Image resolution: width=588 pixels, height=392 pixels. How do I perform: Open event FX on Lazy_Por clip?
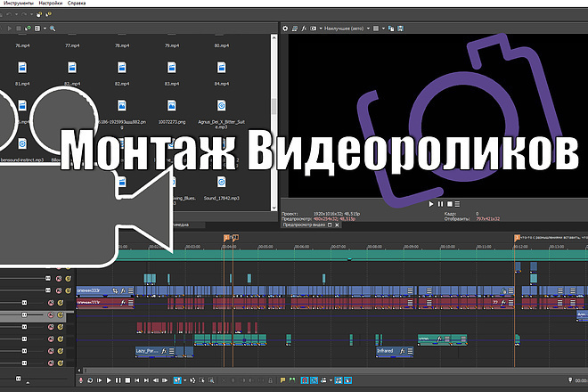[164, 351]
